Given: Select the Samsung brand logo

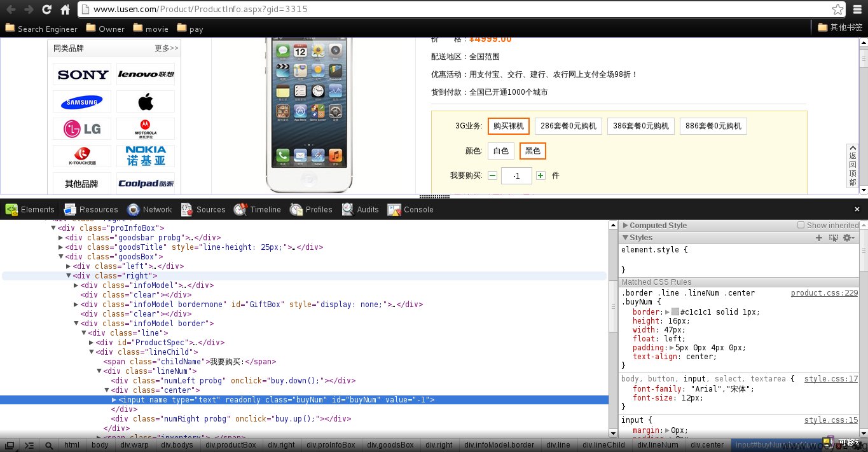Looking at the screenshot, I should point(83,102).
